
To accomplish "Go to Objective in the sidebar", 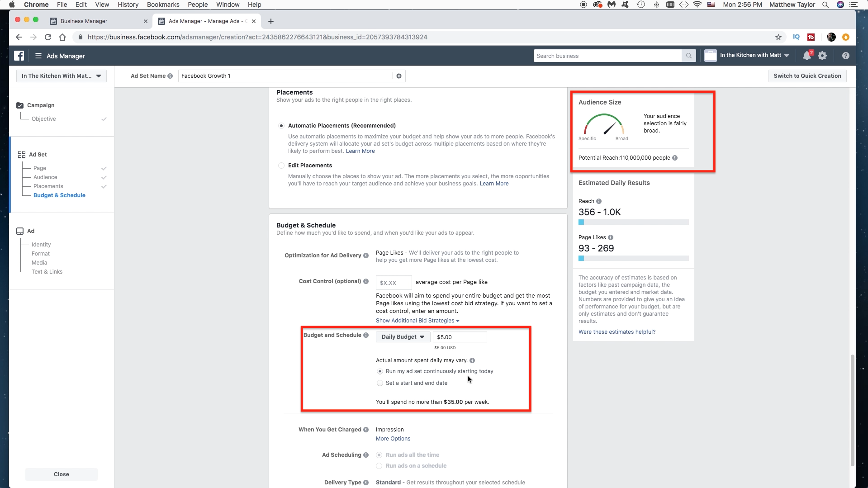I will [x=44, y=119].
